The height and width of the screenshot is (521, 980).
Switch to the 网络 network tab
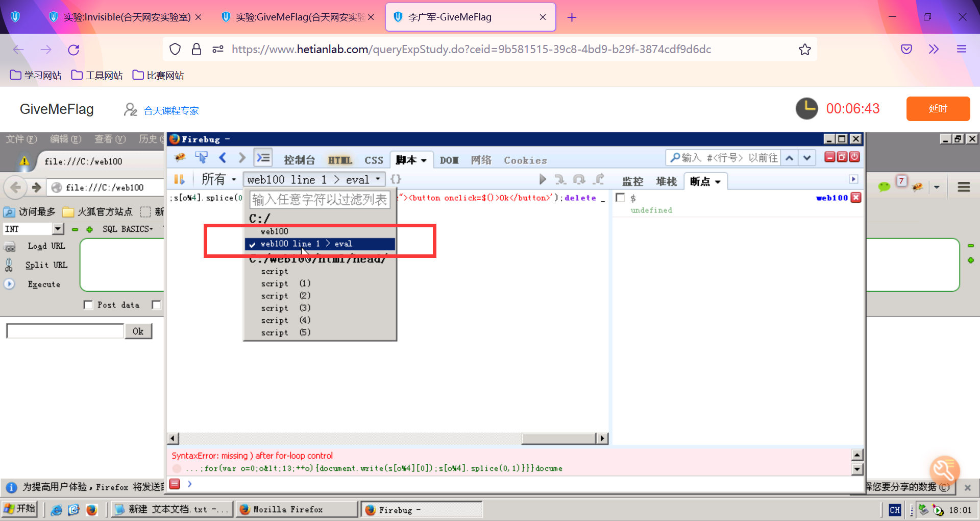(x=481, y=160)
